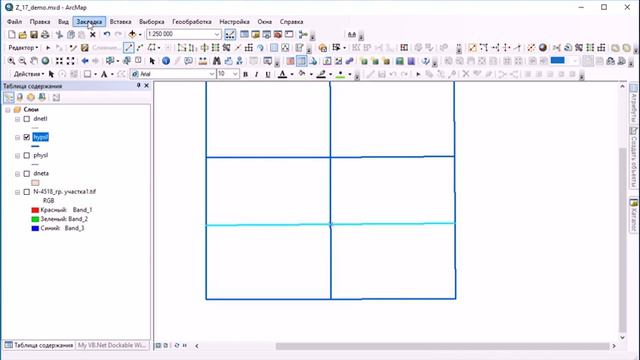
Task: Open the Вставка menu
Action: tap(120, 22)
